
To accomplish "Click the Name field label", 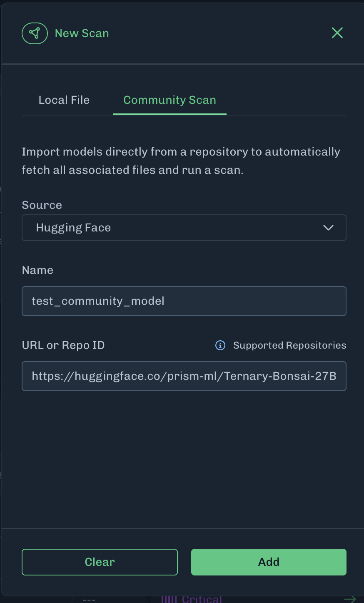I will tap(37, 270).
